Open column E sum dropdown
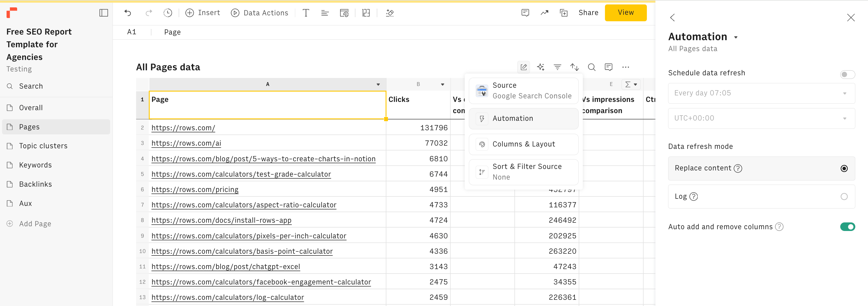Viewport: 868px width, 306px height. click(x=631, y=84)
